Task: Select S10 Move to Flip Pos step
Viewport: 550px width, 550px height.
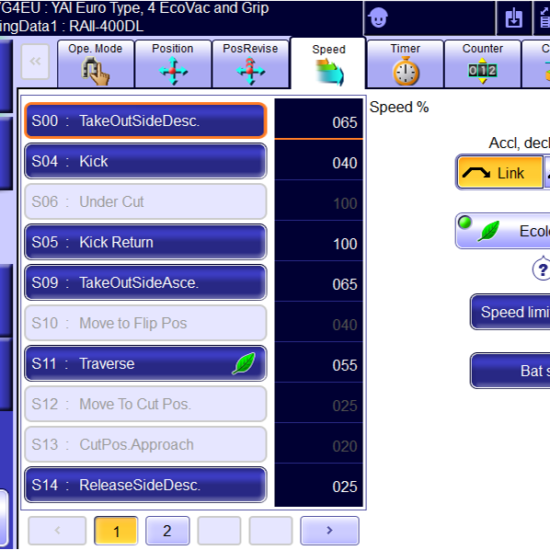Action: pyautogui.click(x=146, y=323)
